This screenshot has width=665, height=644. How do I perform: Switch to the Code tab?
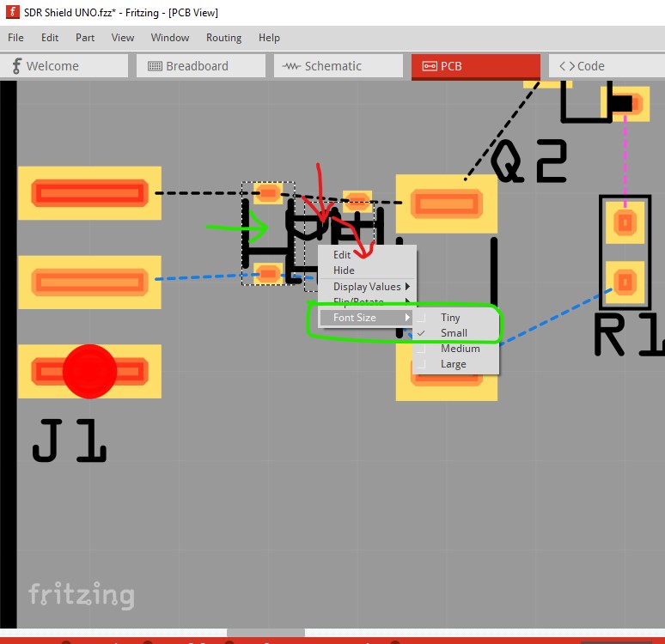607,66
